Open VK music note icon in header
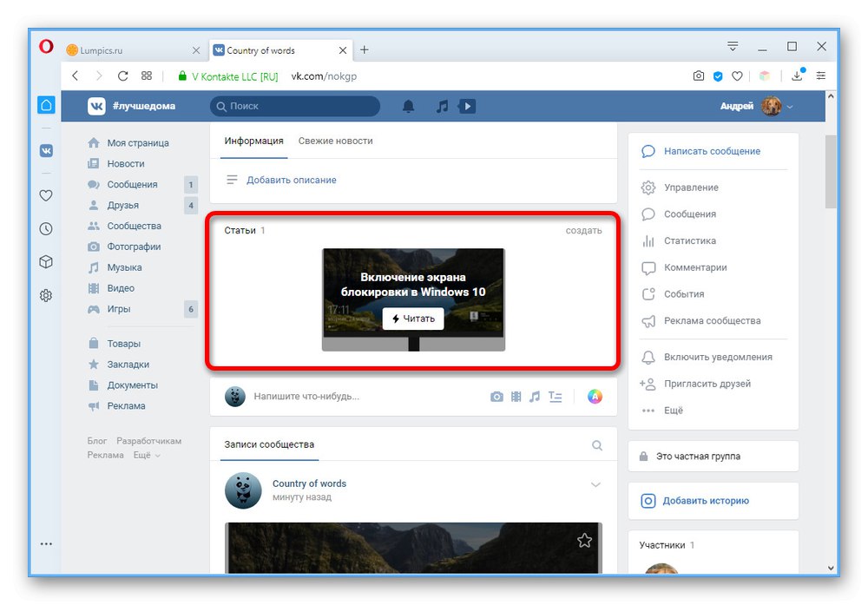Viewport: 868px width, 605px height. [x=442, y=106]
